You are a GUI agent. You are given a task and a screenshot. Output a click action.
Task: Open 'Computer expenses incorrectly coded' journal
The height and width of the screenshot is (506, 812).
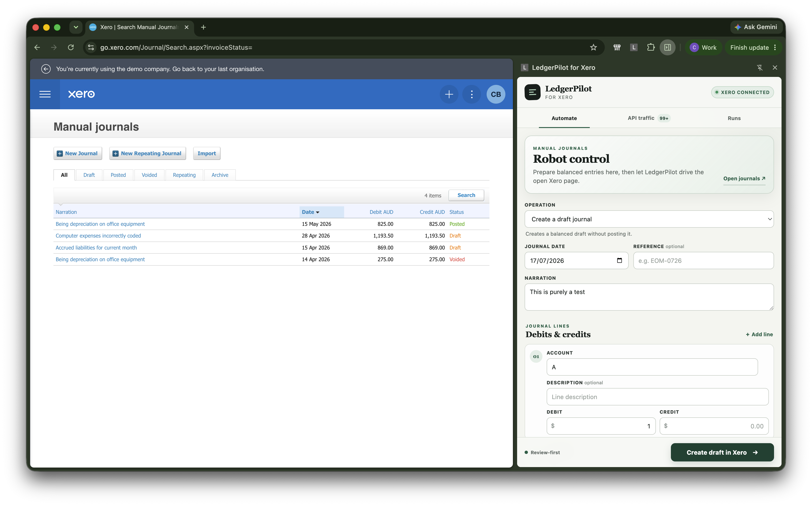[x=98, y=236]
